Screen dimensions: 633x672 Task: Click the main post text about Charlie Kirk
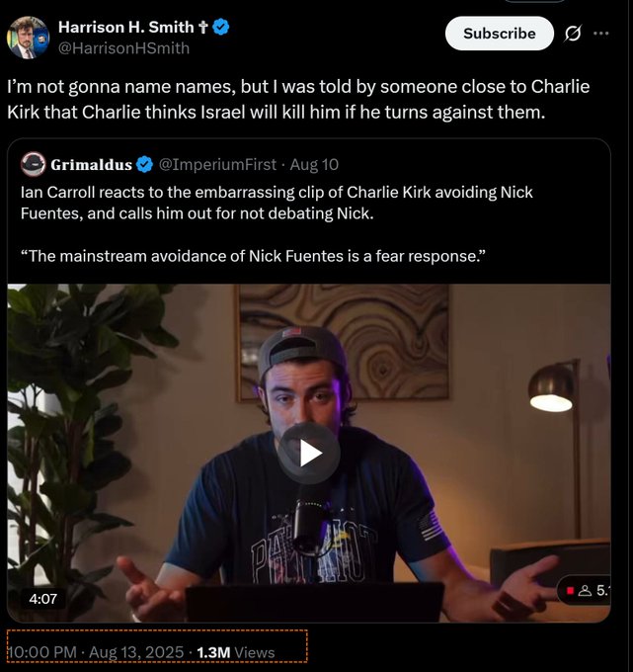pos(298,100)
